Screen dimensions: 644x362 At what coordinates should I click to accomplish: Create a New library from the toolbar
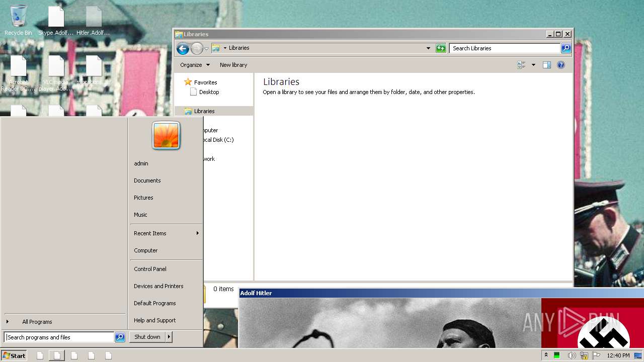(233, 65)
